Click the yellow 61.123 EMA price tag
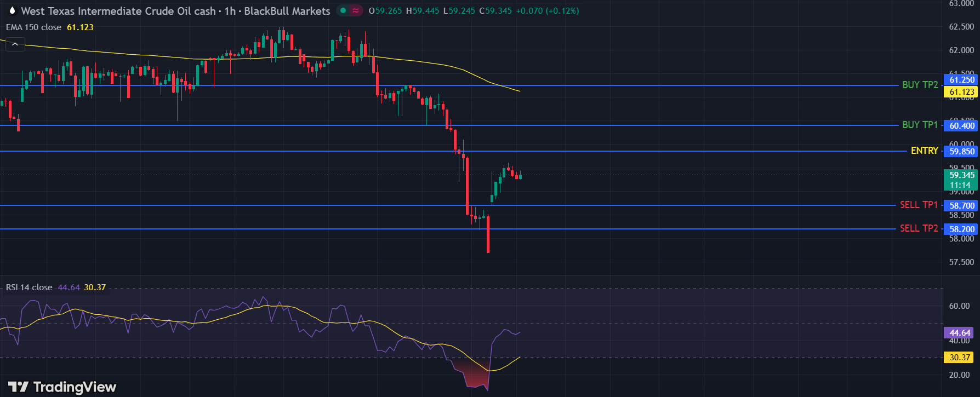 [x=961, y=92]
